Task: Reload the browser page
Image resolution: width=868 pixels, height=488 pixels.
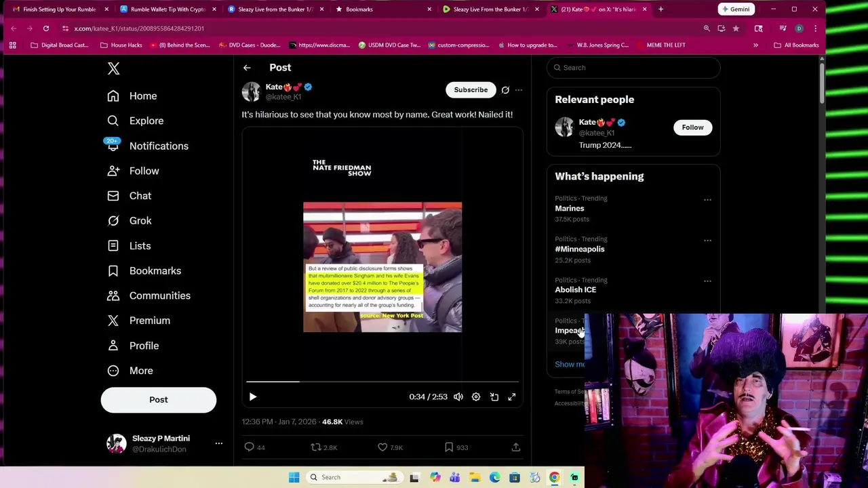Action: click(x=46, y=28)
